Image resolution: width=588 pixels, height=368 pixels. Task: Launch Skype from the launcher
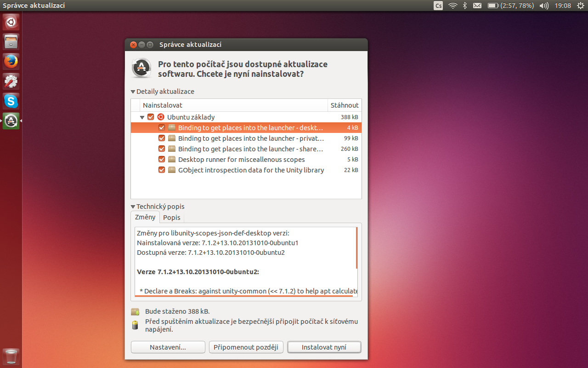[11, 101]
